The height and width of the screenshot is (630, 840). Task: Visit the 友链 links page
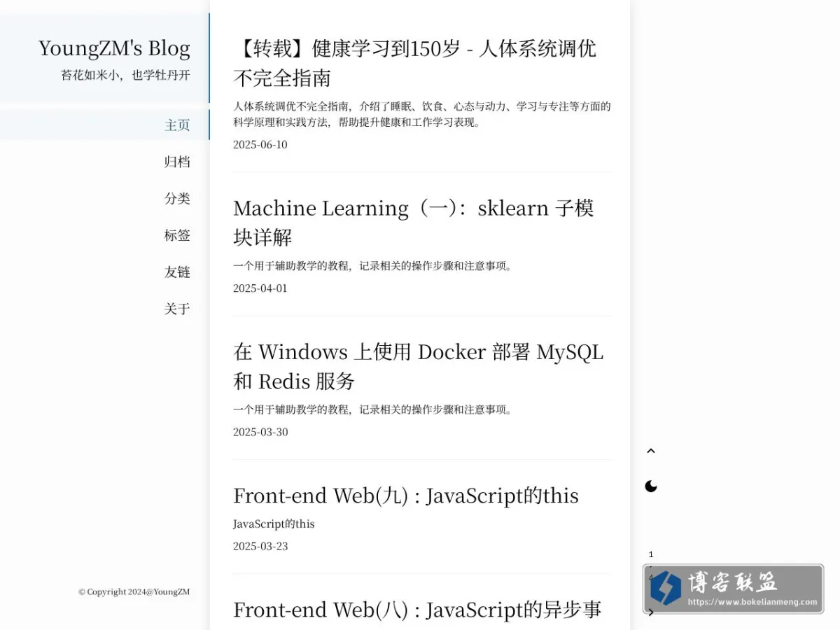[x=177, y=272]
